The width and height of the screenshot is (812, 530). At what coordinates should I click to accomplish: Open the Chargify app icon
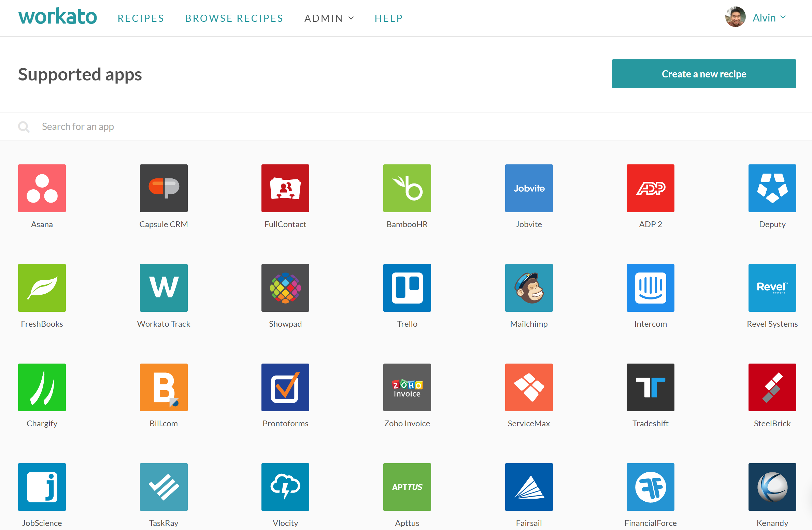tap(42, 387)
